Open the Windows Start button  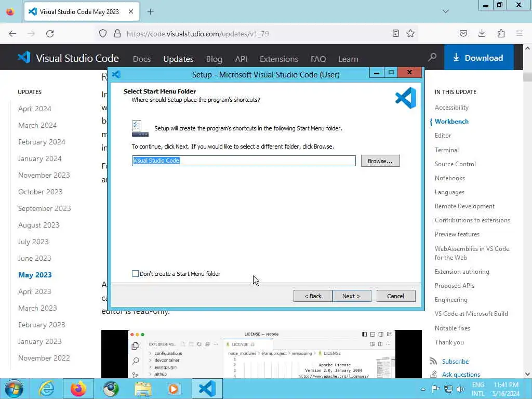14,389
